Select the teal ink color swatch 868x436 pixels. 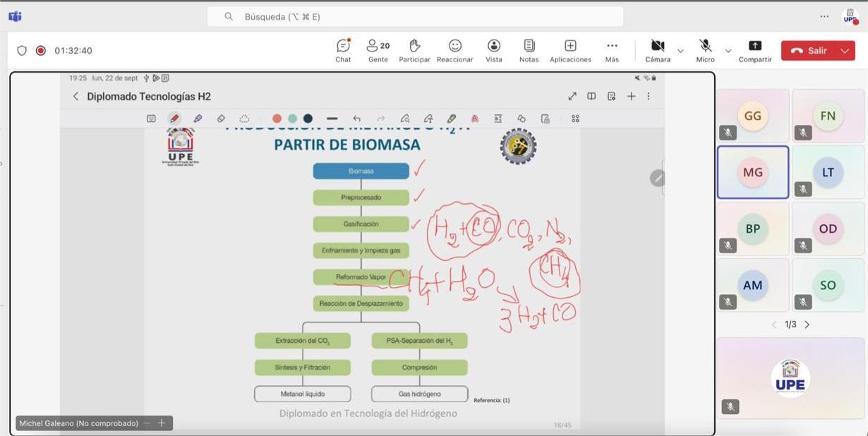pyautogui.click(x=292, y=118)
